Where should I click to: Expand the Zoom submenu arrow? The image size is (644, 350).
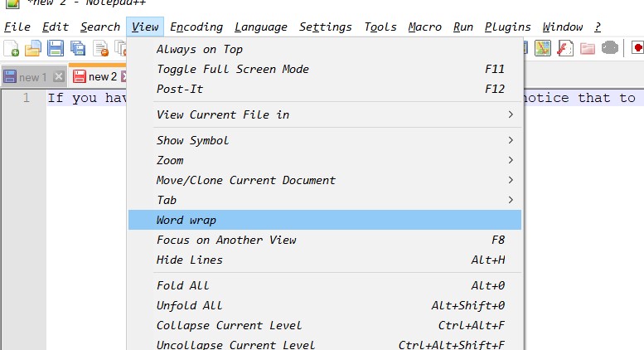click(511, 160)
